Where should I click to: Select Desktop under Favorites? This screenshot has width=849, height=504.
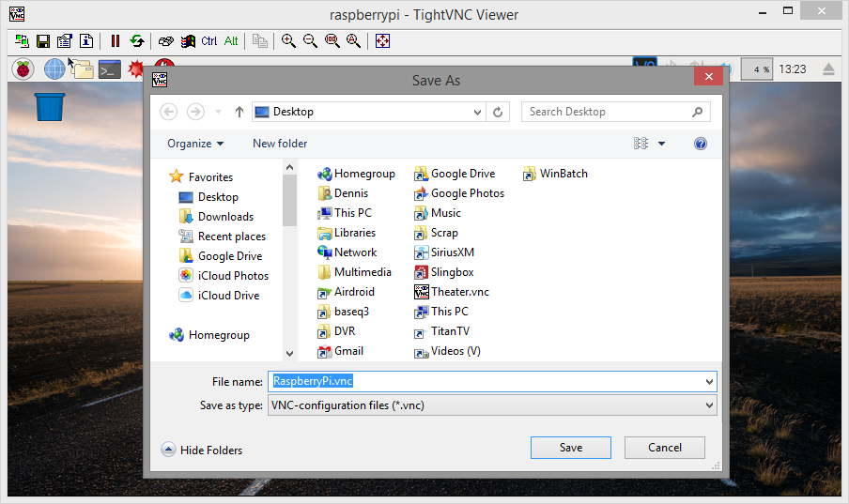tap(208, 197)
